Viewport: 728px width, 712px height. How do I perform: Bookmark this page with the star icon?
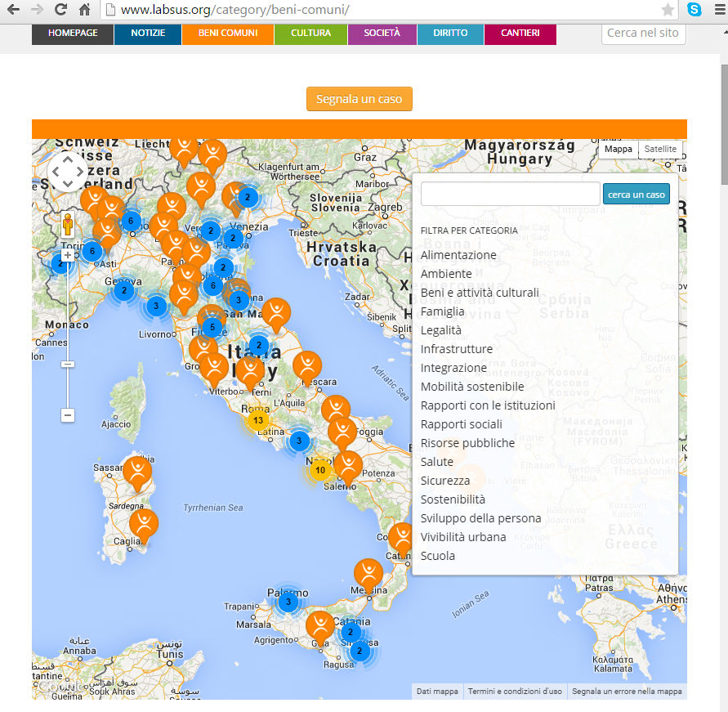[x=668, y=9]
